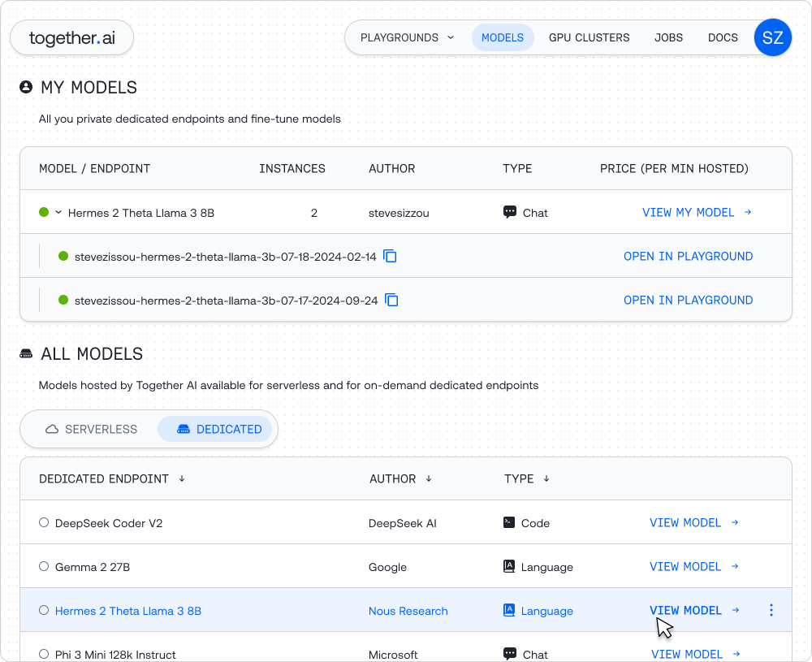
Task: Switch to Serverless models
Action: coord(92,429)
